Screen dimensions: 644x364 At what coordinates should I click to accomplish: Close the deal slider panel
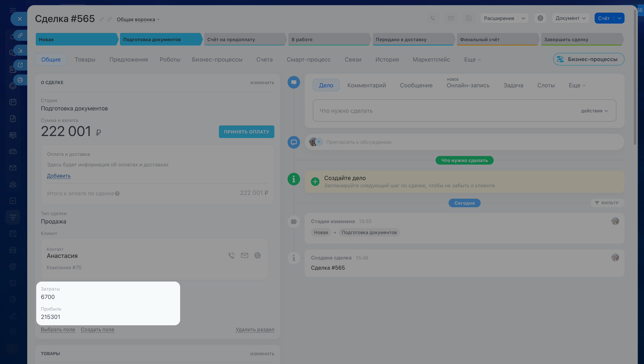(20, 19)
